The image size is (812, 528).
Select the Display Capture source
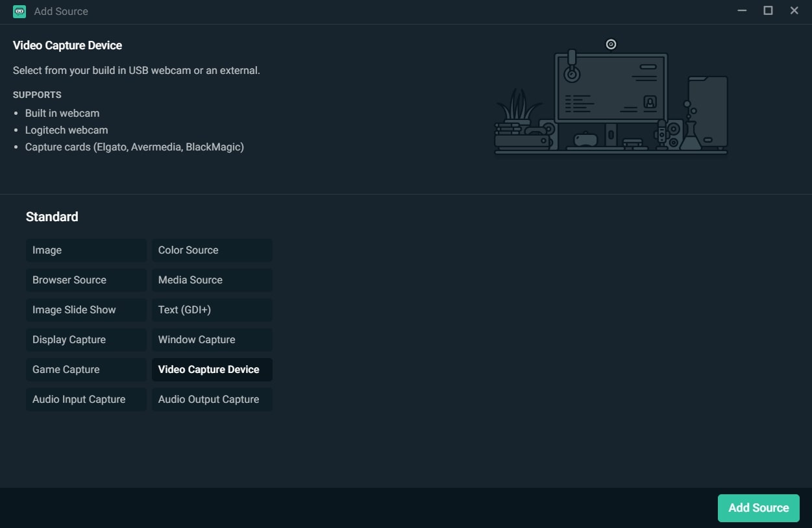(x=86, y=340)
